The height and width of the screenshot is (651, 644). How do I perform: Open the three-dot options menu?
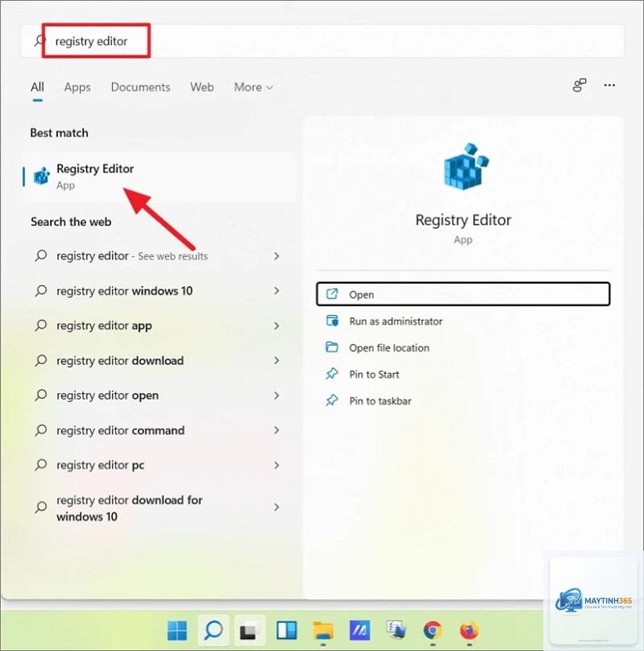tap(609, 85)
